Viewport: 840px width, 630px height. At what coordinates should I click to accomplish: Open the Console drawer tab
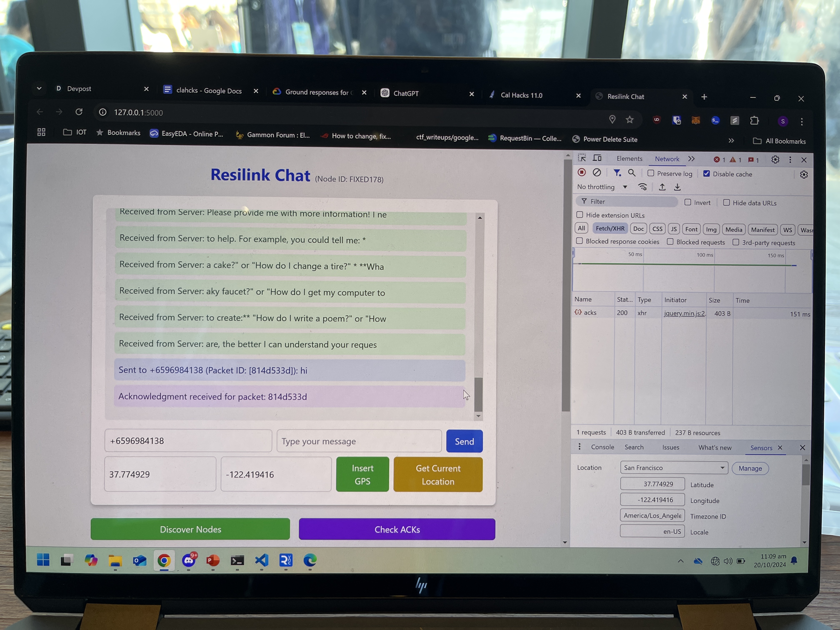pos(602,447)
